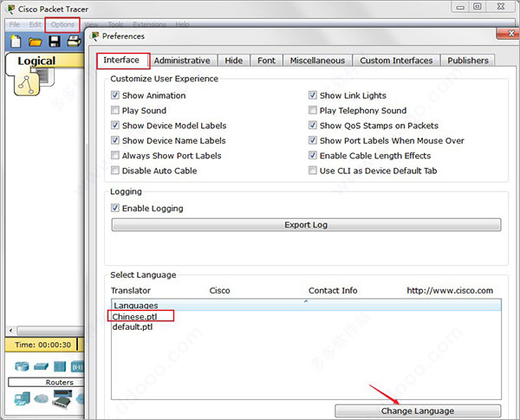520x420 pixels.
Task: Open the Edit menu
Action: coord(35,24)
